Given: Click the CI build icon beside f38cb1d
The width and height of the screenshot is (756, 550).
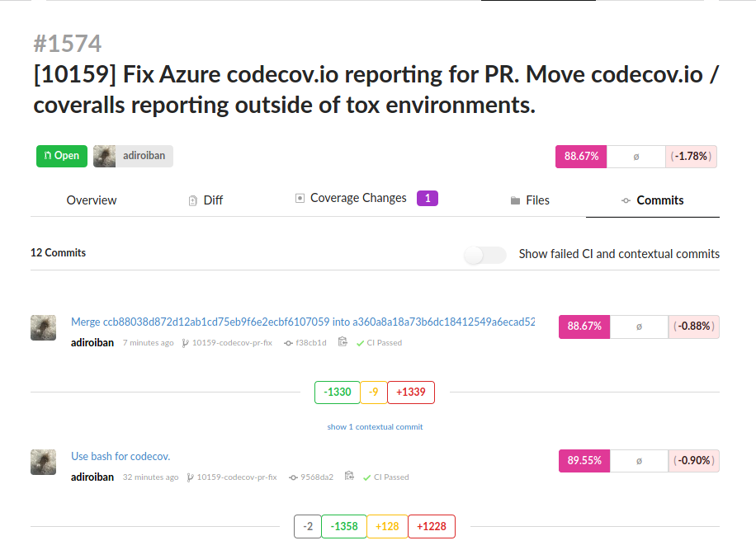Looking at the screenshot, I should 343,341.
